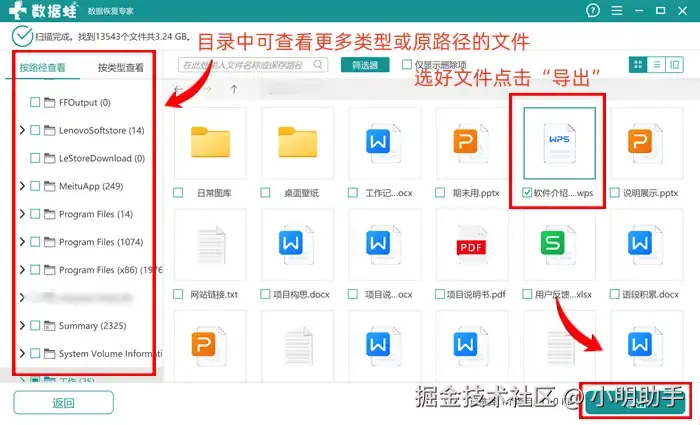
Task: Tick the 期末用.pptx checkbox
Action: click(440, 193)
